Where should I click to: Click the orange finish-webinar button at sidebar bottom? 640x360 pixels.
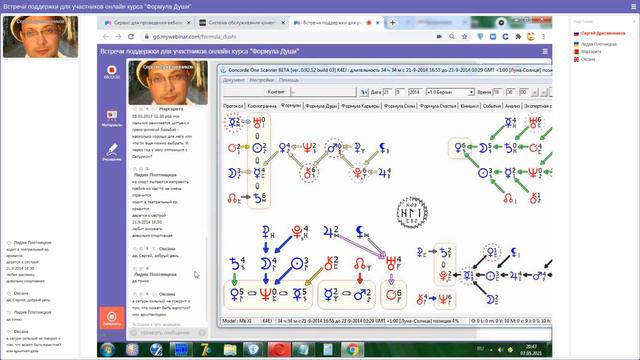(111, 318)
